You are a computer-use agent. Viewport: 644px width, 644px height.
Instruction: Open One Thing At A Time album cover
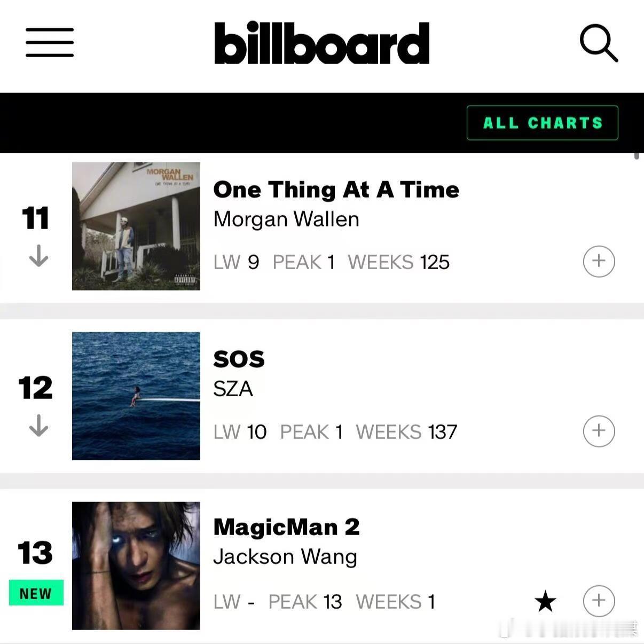click(x=136, y=226)
